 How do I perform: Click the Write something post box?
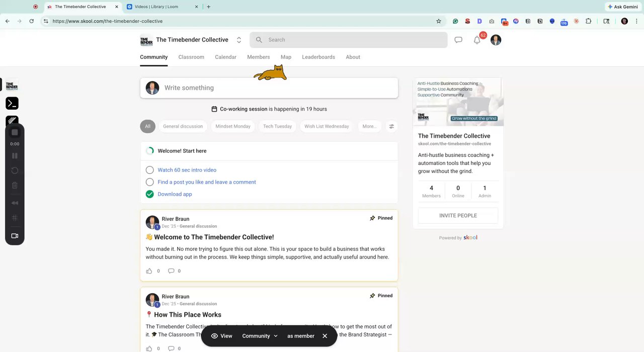[269, 87]
